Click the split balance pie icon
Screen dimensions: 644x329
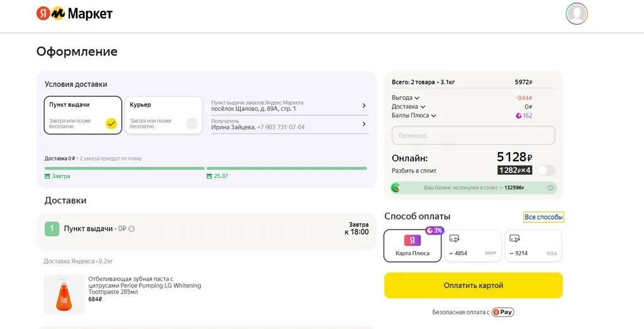396,187
